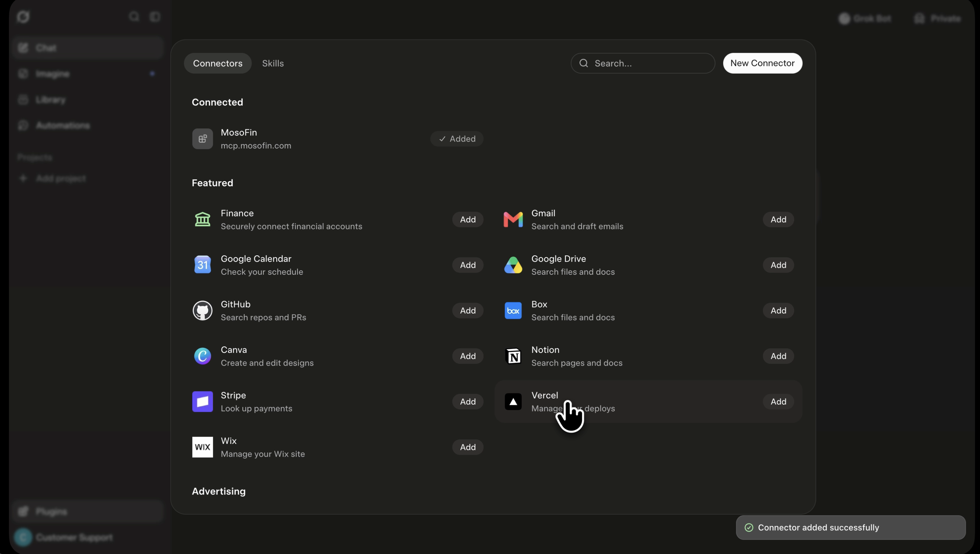Viewport: 980px width, 554px height.
Task: Open Library in the sidebar
Action: click(88, 100)
